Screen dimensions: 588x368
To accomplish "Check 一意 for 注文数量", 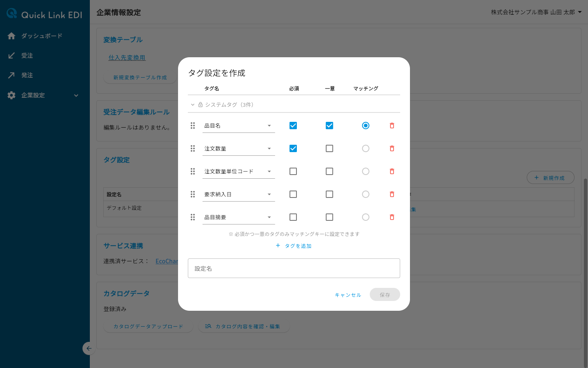I will (x=330, y=148).
